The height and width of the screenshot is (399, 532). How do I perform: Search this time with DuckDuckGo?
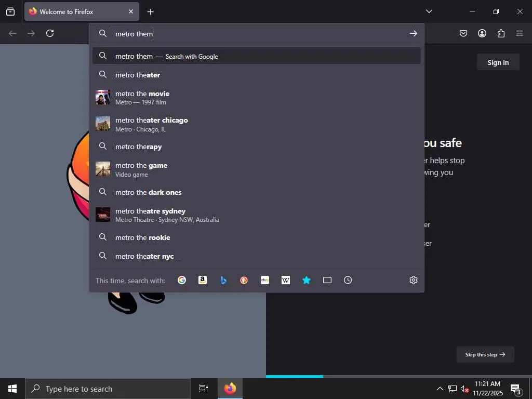point(244,280)
